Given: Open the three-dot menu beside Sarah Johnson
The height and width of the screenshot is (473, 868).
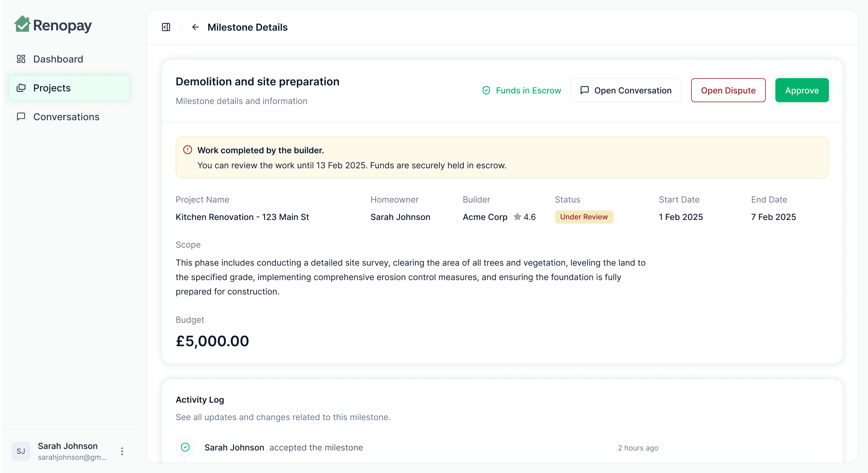Looking at the screenshot, I should [122, 451].
